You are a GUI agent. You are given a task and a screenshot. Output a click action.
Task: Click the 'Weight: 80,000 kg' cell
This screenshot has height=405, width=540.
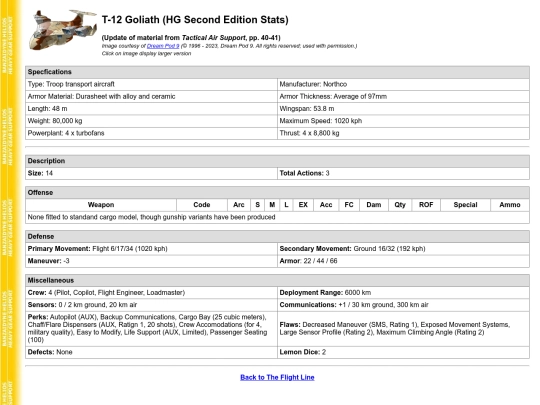[151, 121]
